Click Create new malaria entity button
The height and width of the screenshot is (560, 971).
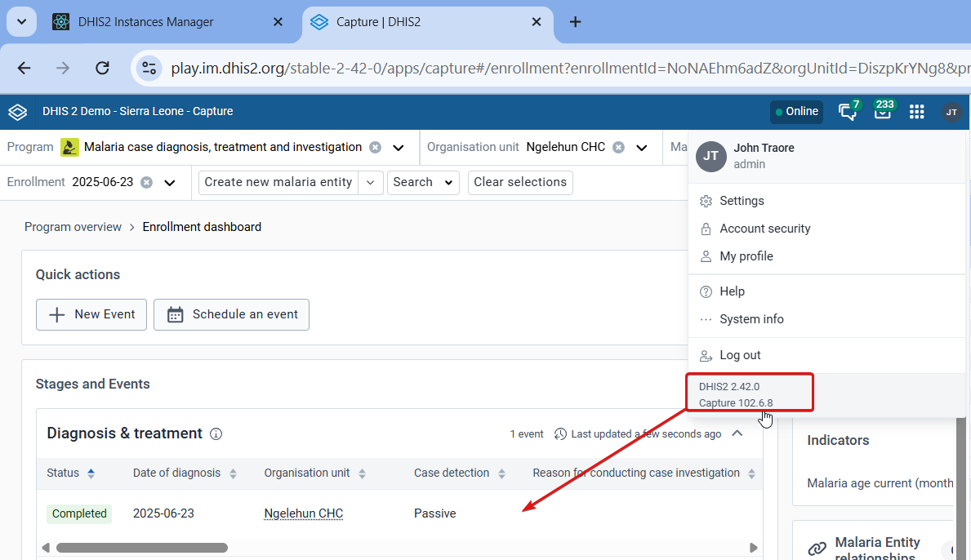[278, 183]
